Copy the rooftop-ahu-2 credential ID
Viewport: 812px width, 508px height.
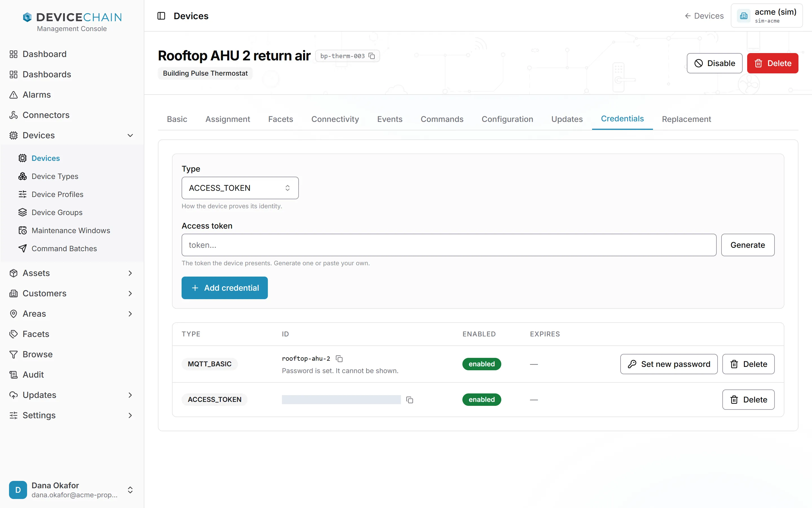pyautogui.click(x=339, y=358)
